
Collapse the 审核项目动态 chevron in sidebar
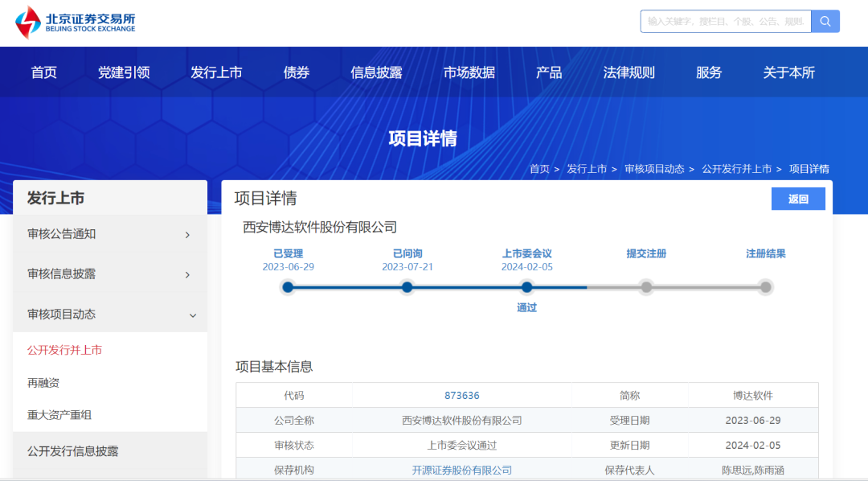tap(193, 315)
